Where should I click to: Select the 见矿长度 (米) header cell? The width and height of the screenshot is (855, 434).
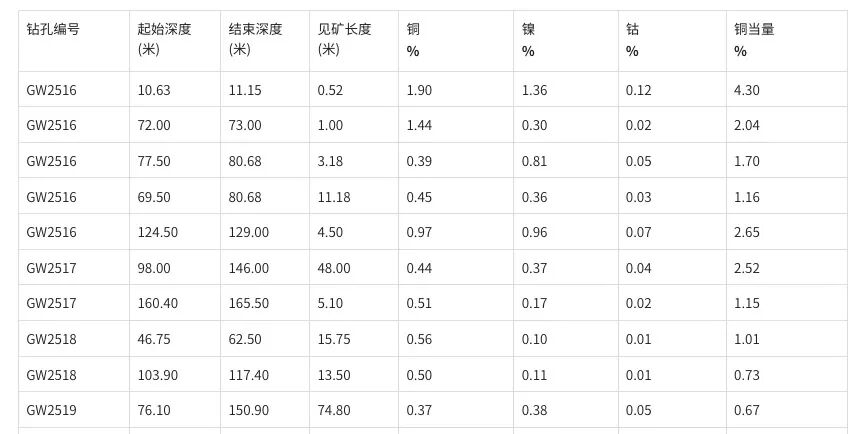[x=354, y=41]
